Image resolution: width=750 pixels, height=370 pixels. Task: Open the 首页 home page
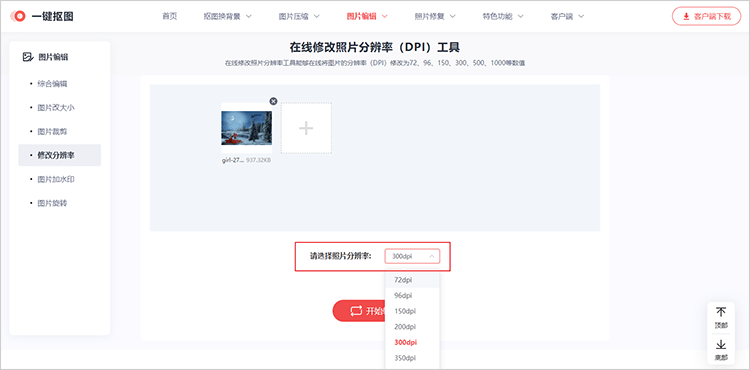169,16
